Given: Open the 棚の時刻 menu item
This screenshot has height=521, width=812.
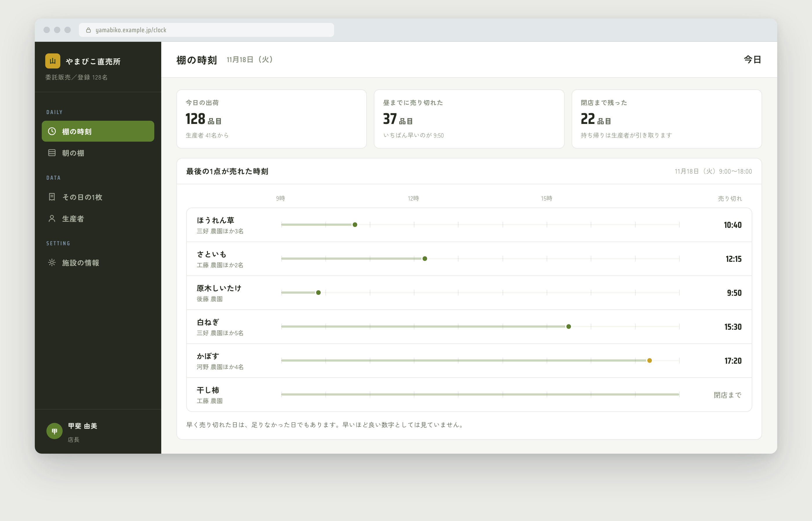Looking at the screenshot, I should pyautogui.click(x=98, y=131).
